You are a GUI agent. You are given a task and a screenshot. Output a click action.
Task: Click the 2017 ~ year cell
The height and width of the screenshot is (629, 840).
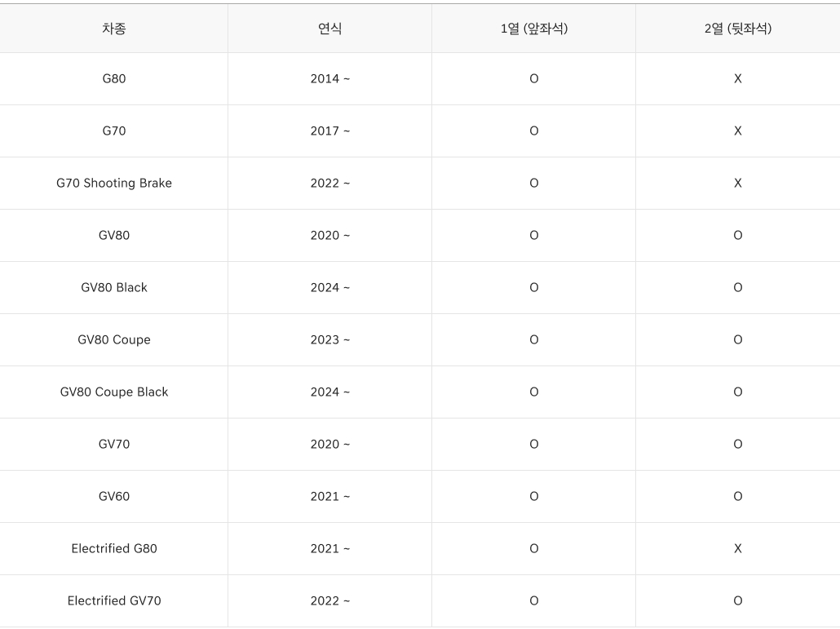tap(329, 131)
